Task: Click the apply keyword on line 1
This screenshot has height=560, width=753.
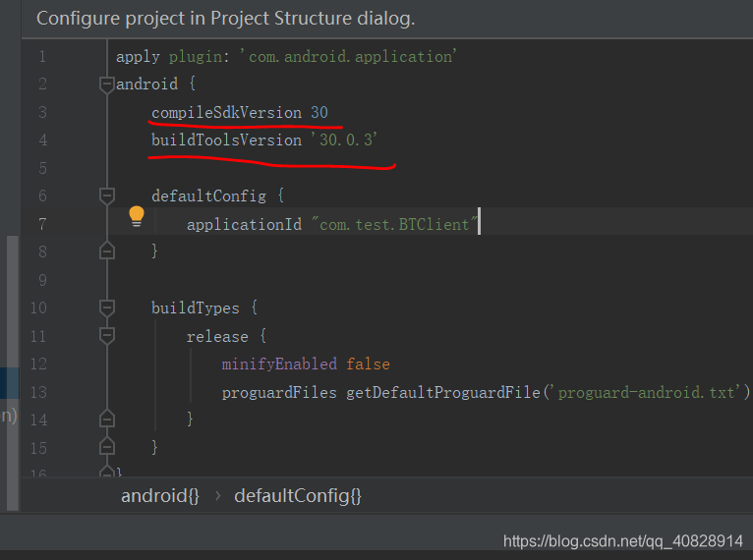Action: click(138, 57)
